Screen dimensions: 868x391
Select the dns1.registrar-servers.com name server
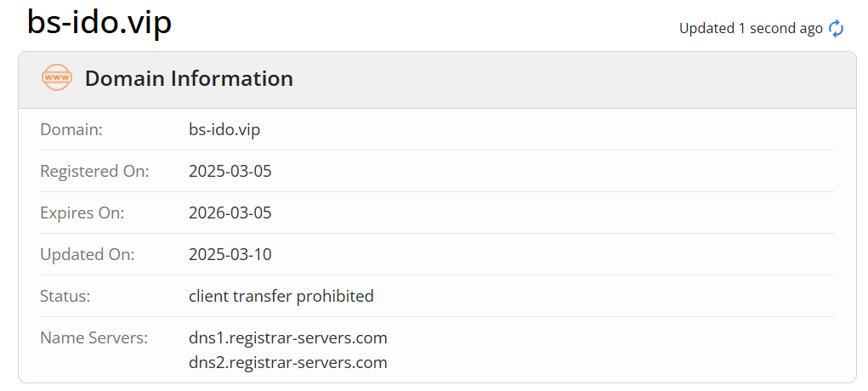click(x=288, y=337)
